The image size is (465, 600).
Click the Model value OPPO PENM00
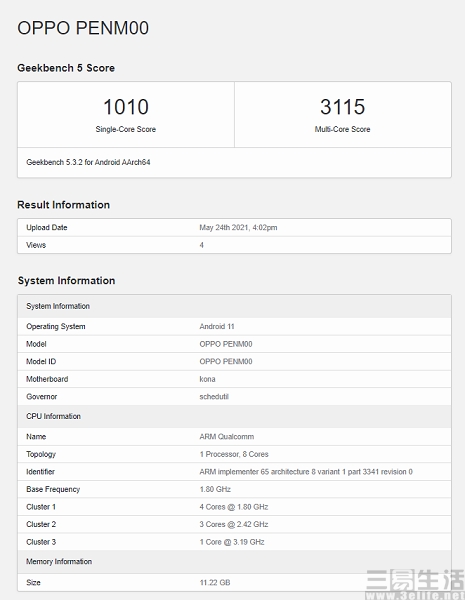226,344
